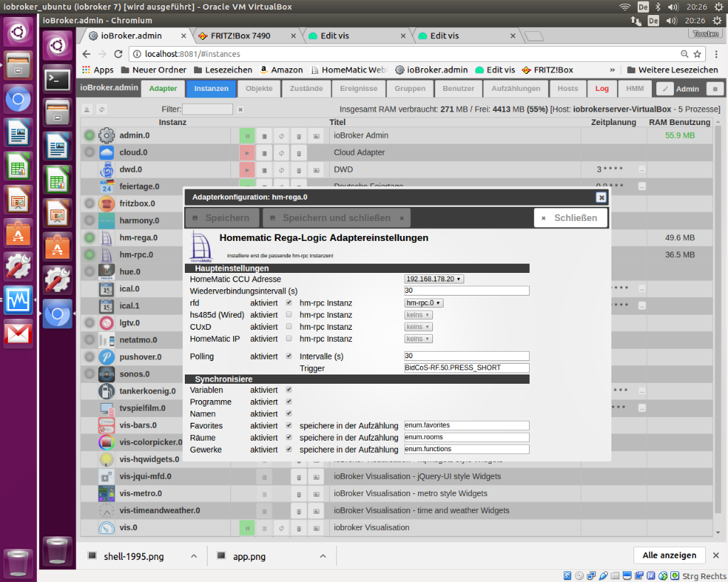Toggle Gewerke aktiviert checkbox
Viewport: 728px width, 582px height.
tap(289, 449)
